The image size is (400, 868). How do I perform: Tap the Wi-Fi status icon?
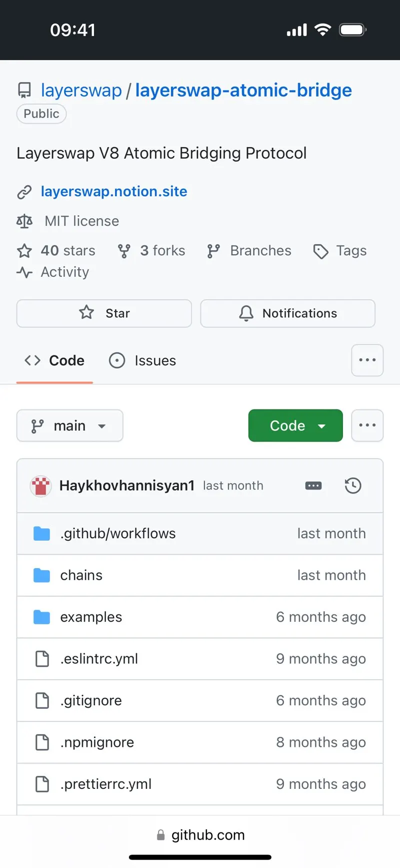point(323,30)
